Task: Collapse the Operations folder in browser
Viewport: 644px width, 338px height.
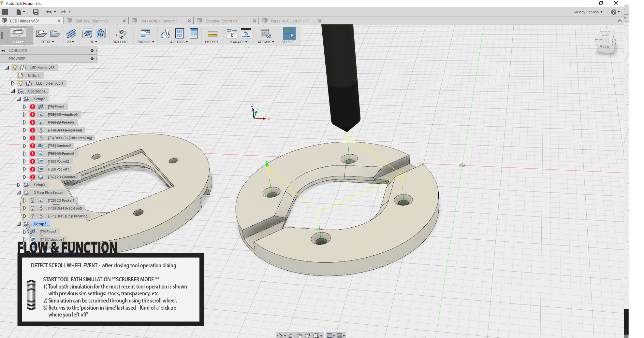Action: [x=12, y=91]
